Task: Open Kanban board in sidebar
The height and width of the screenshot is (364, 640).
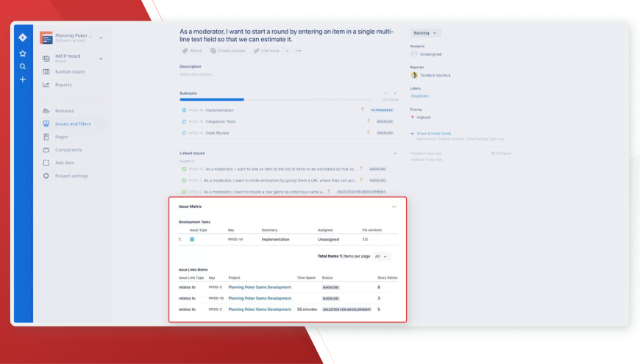Action: click(x=70, y=72)
